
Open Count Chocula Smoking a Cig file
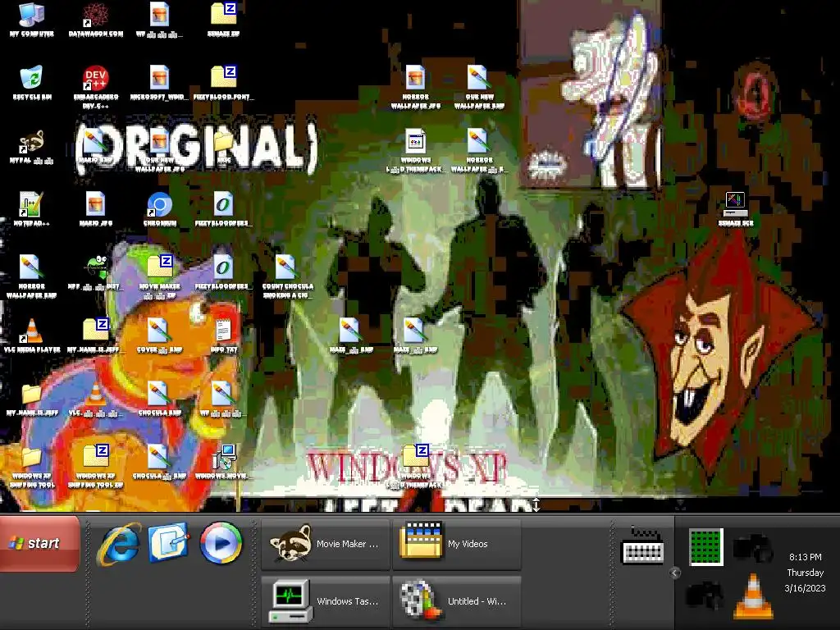click(287, 277)
